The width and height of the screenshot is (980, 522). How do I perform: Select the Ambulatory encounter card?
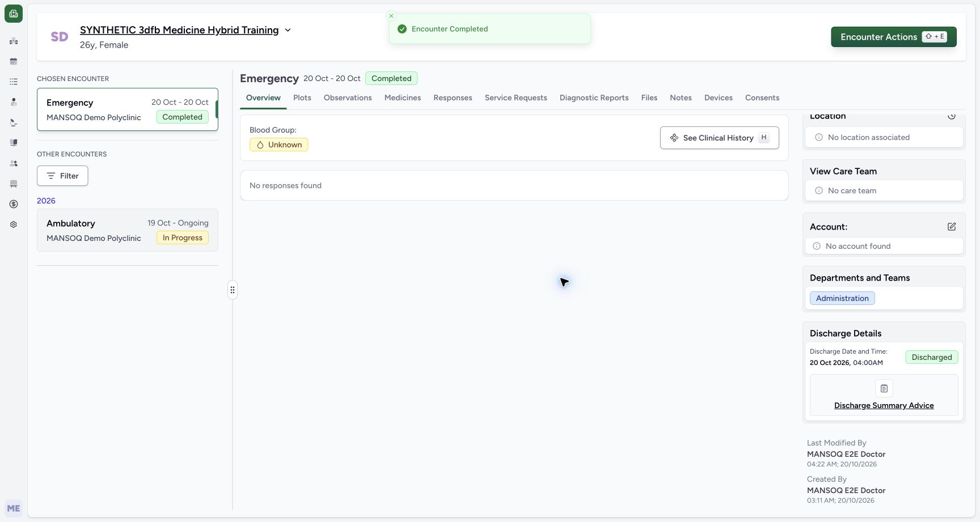click(x=128, y=230)
